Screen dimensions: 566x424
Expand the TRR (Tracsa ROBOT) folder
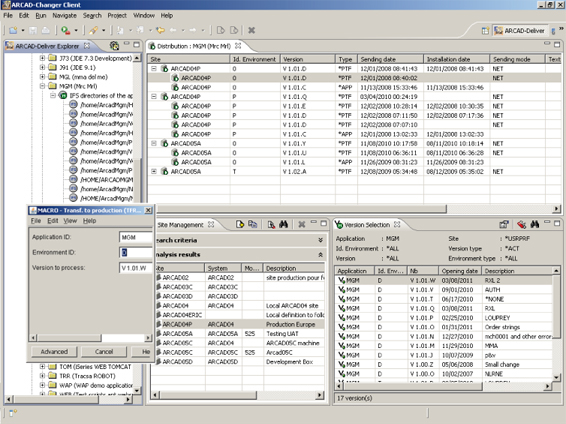point(43,376)
